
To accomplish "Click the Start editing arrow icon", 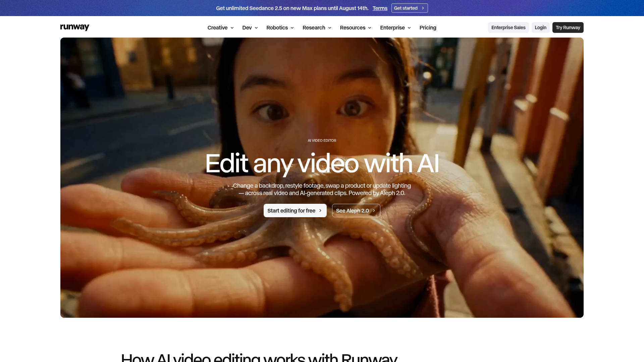I will [x=320, y=210].
